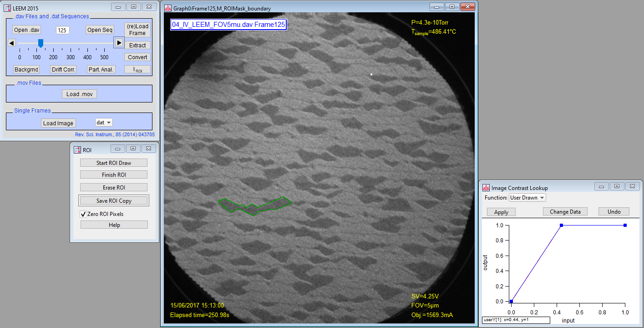
Task: Open the Rev. Sci. Instrum. reference link
Action: pyautogui.click(x=115, y=135)
